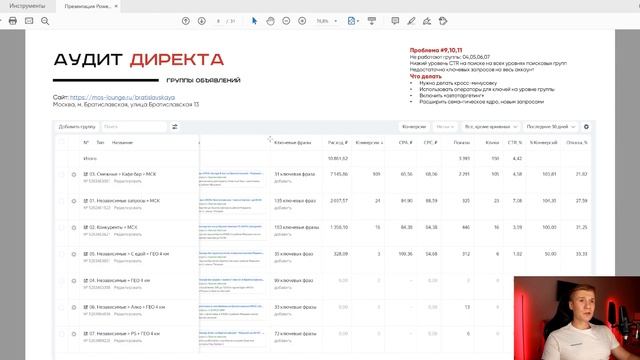Click the group search input field
The width and height of the screenshot is (640, 360).
pyautogui.click(x=134, y=127)
